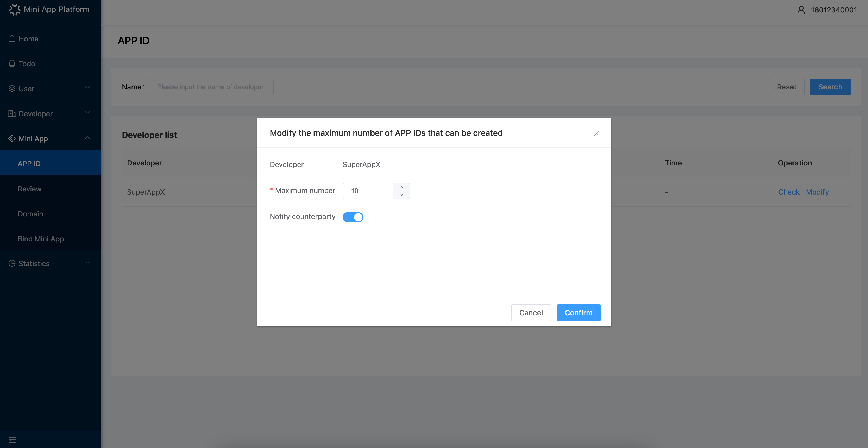The height and width of the screenshot is (448, 868).
Task: Collapse the Mini App menu chevron
Action: [87, 138]
